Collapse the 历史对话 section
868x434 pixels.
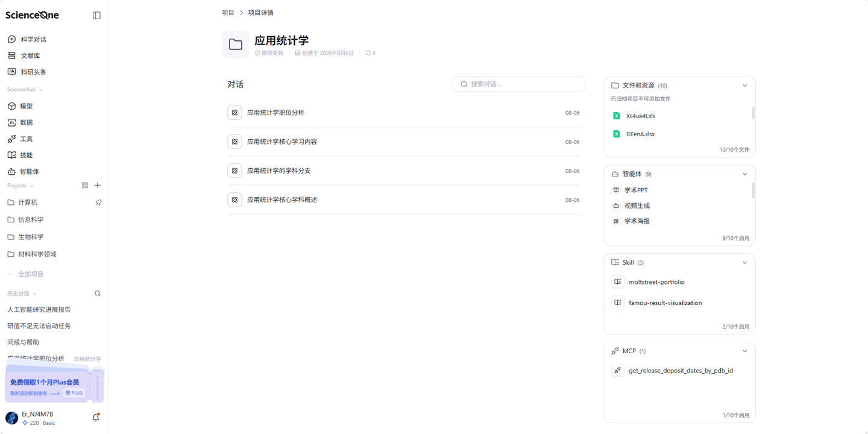(x=34, y=294)
